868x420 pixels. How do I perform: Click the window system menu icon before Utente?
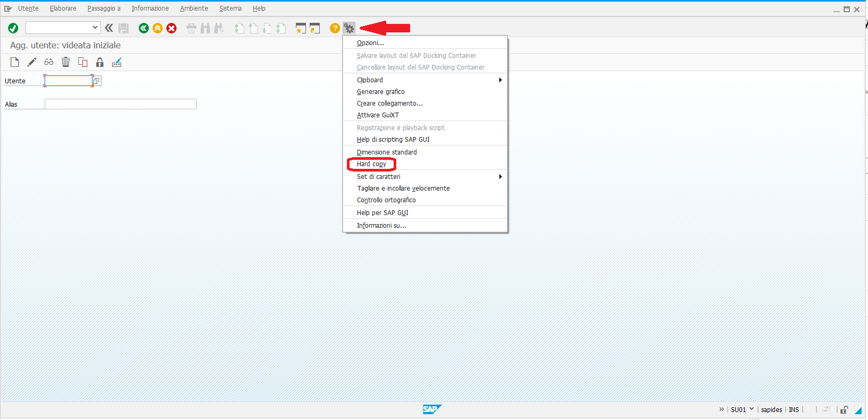[8, 8]
